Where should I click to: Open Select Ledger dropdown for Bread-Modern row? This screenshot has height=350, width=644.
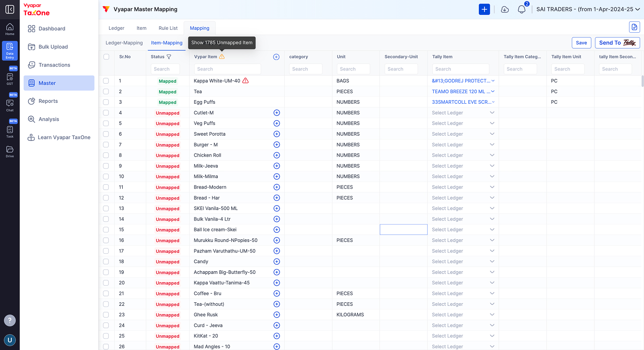tap(463, 187)
